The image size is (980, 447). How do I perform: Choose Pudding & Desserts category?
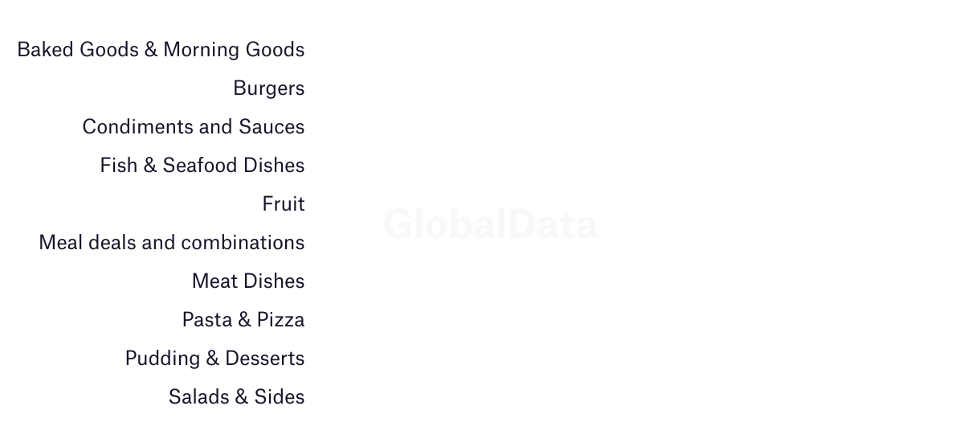(x=215, y=359)
